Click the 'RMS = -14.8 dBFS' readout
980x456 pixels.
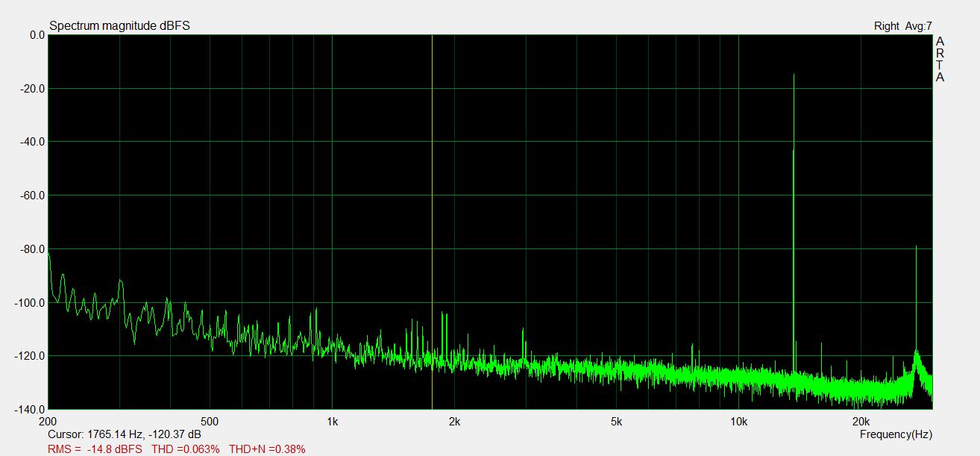[95, 449]
